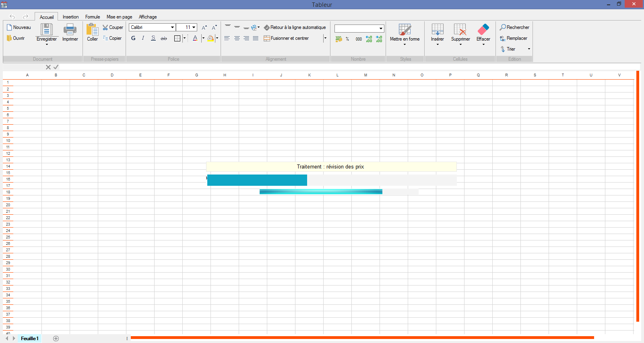Viewport: 644px width, 343px height.
Task: Click the Imprimer printer icon
Action: pos(70,30)
